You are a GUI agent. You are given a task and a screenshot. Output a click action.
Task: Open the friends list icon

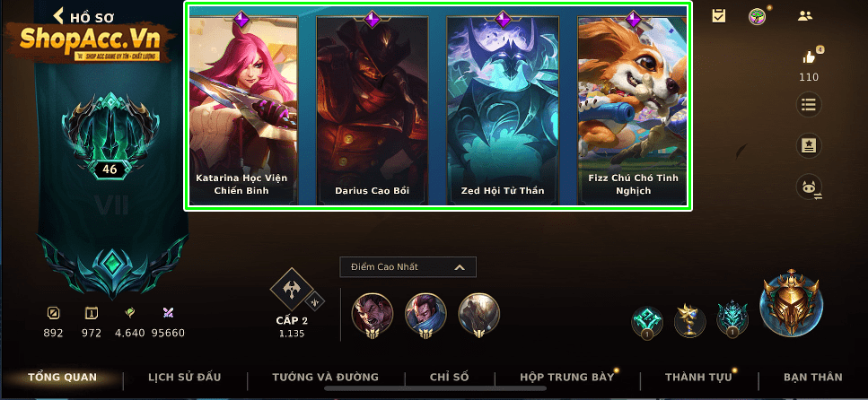(x=805, y=15)
